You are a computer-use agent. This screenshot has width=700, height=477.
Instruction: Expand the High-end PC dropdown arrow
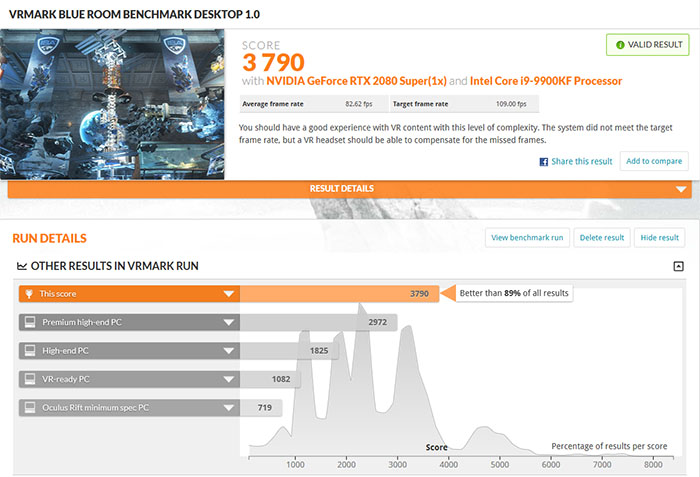pyautogui.click(x=229, y=351)
